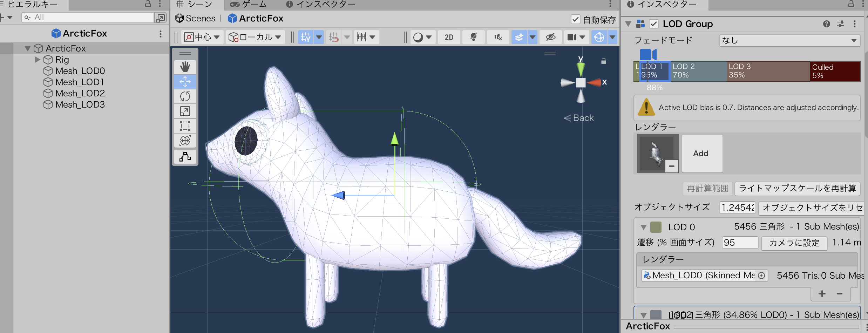Viewport: 868px width, 333px height.
Task: Switch to middle インスペクター tab
Action: [320, 4]
